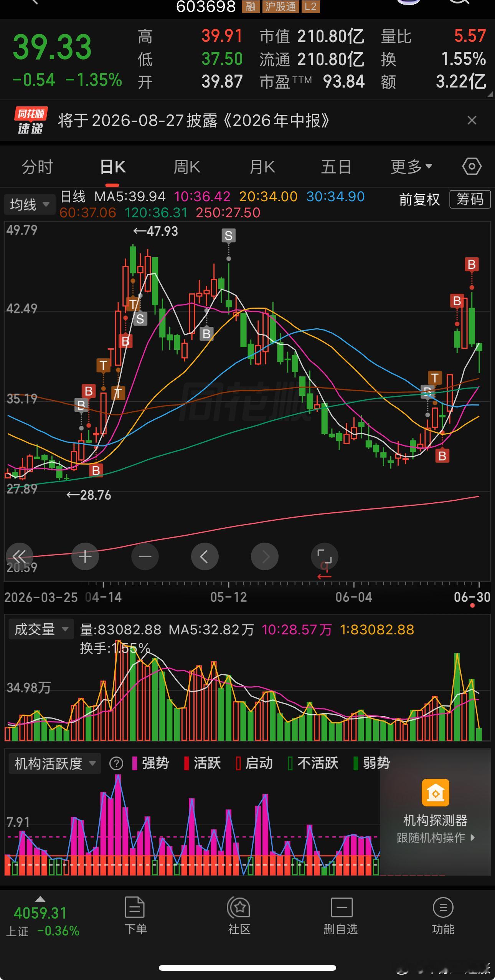Viewport: 495px width, 980px height.
Task: Switch to 月K monthly tab
Action: (262, 167)
